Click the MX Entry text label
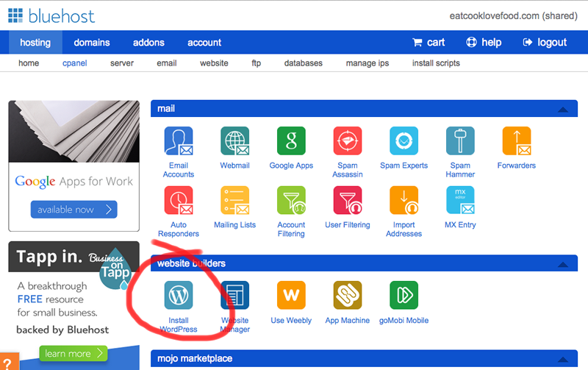Image resolution: width=588 pixels, height=370 pixels. point(460,225)
